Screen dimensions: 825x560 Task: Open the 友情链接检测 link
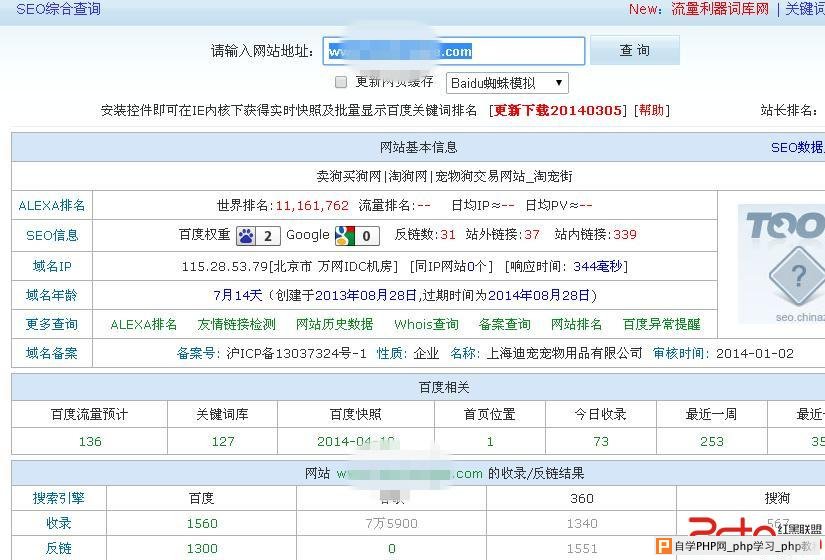236,324
